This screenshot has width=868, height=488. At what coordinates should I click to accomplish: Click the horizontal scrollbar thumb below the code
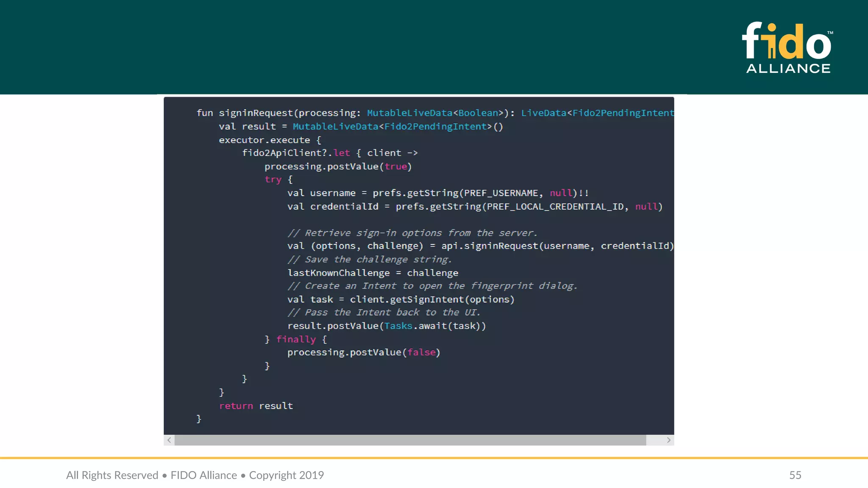click(x=410, y=440)
